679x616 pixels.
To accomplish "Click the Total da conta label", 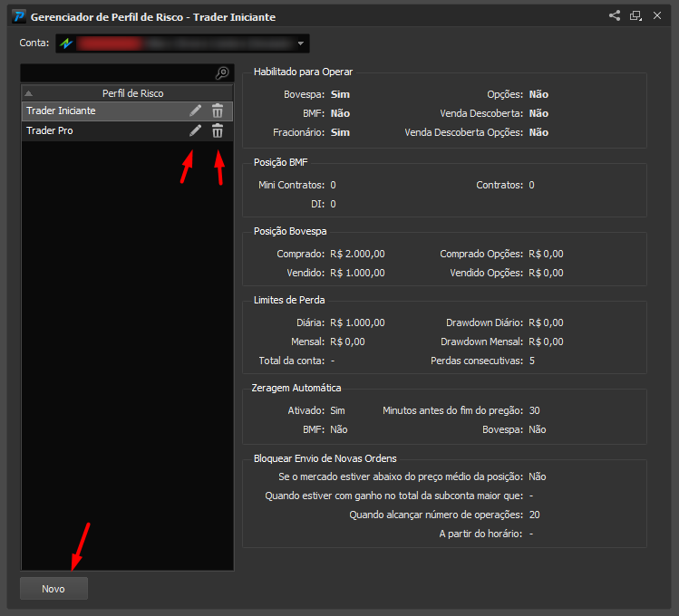I will click(292, 361).
